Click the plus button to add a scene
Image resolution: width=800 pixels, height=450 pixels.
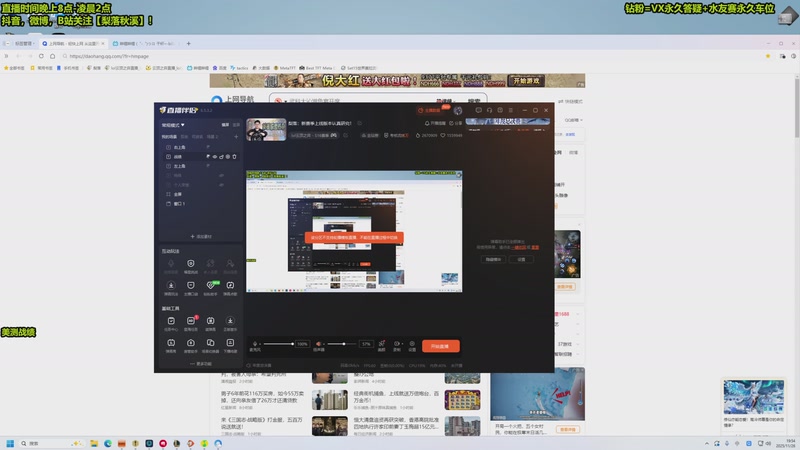pos(236,137)
